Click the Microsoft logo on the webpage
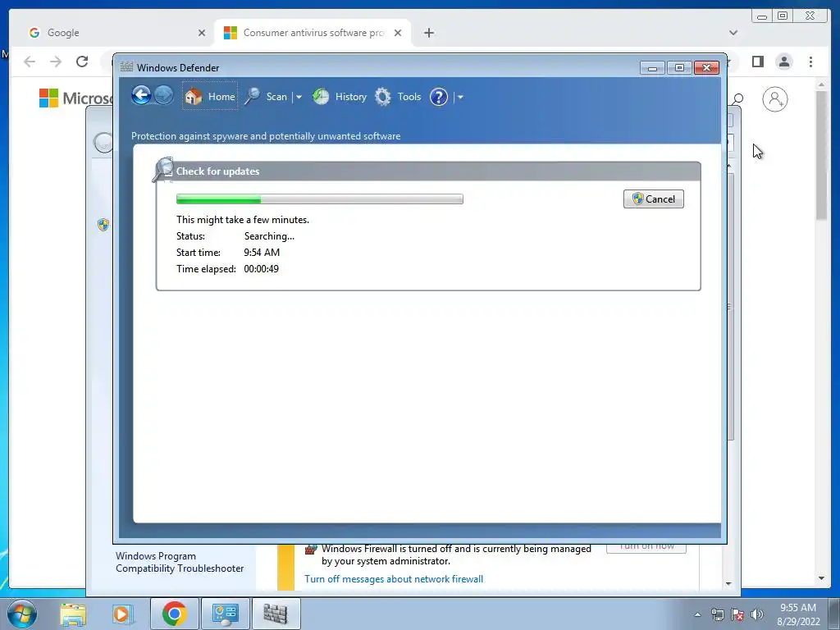840x630 pixels. click(x=76, y=98)
